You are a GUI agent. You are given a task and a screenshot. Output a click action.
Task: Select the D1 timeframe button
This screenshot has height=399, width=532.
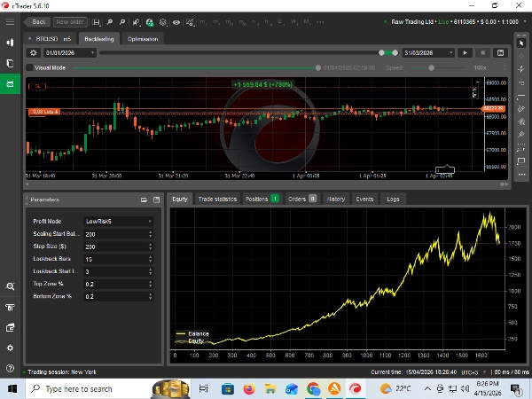click(280, 22)
